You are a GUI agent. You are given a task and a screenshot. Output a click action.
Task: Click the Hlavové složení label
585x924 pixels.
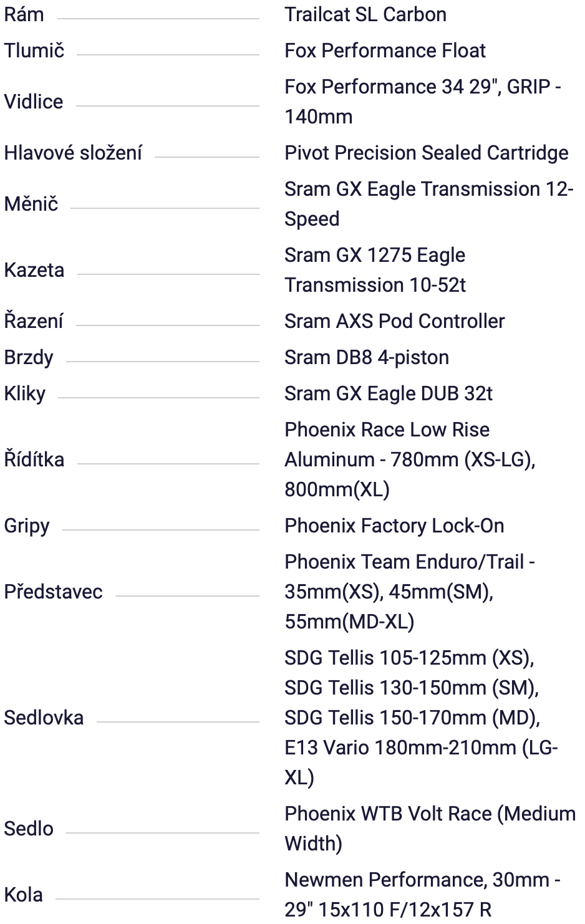73,153
